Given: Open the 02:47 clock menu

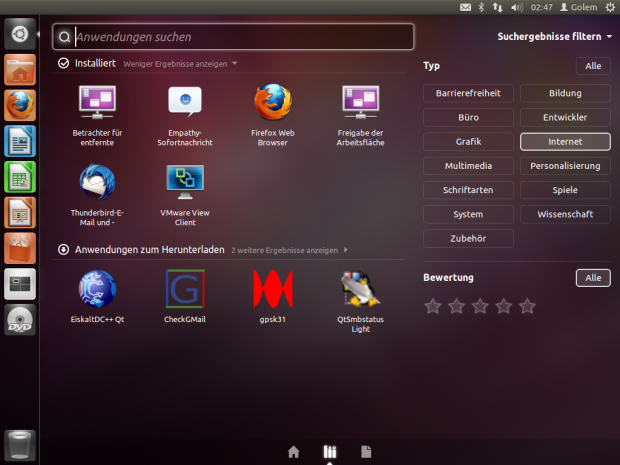Looking at the screenshot, I should coord(541,7).
